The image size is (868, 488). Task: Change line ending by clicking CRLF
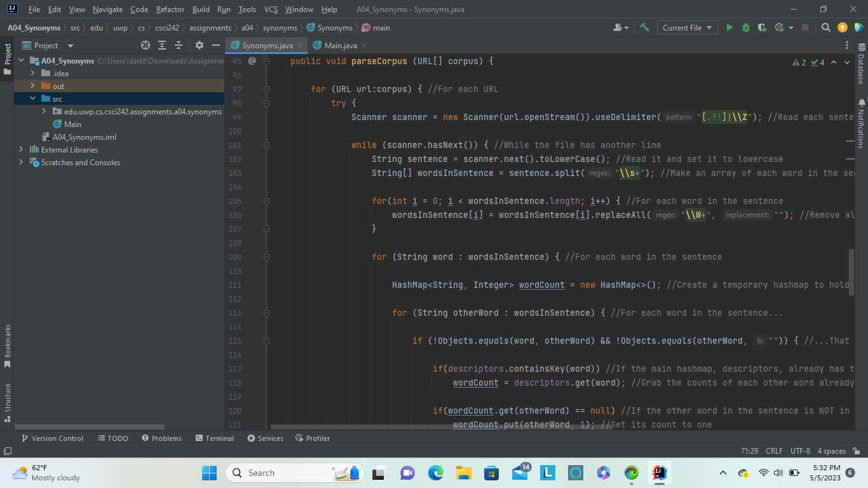774,451
